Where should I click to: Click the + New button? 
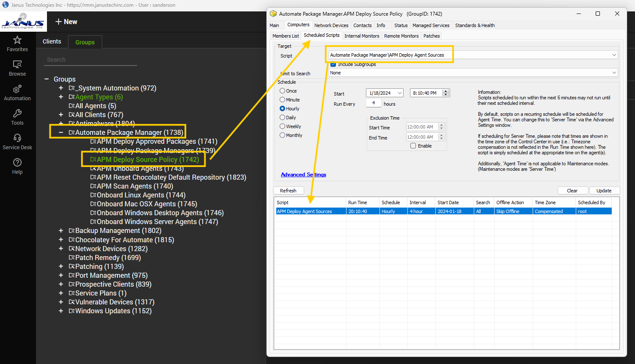click(66, 22)
